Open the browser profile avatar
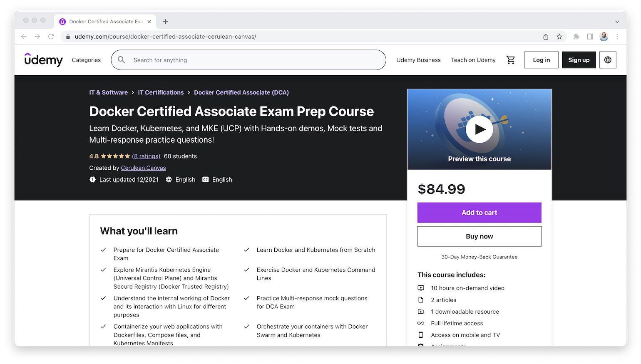The width and height of the screenshot is (641, 364). 604,37
